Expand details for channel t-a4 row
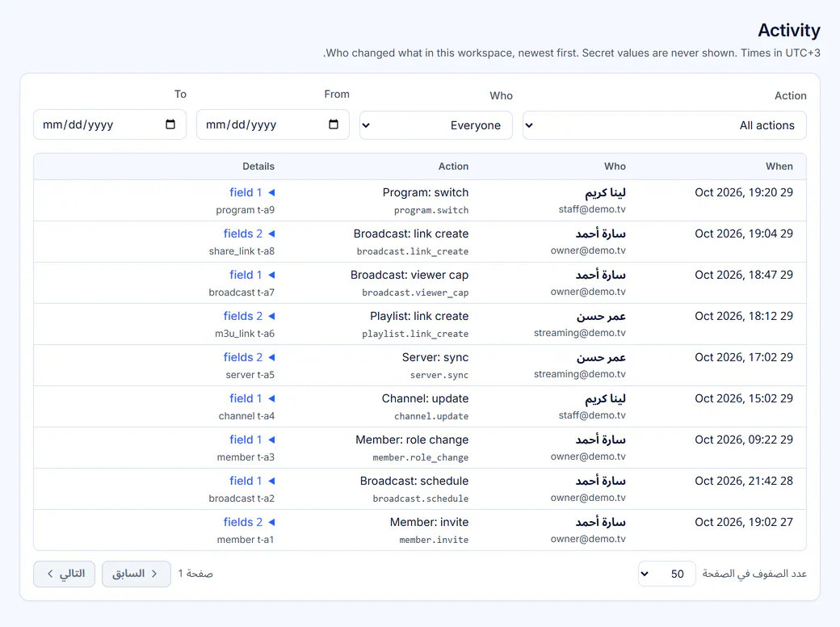Viewport: 840px width, 627px height. (x=252, y=398)
